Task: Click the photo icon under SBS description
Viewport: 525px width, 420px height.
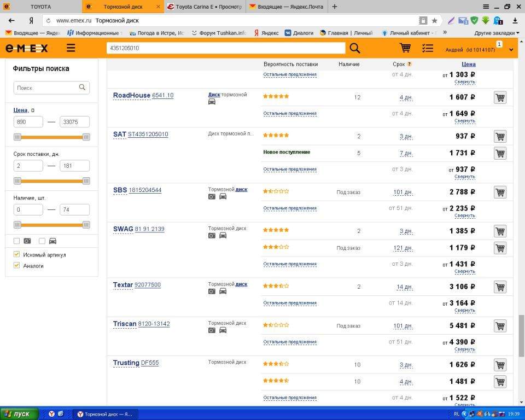Action: click(212, 197)
